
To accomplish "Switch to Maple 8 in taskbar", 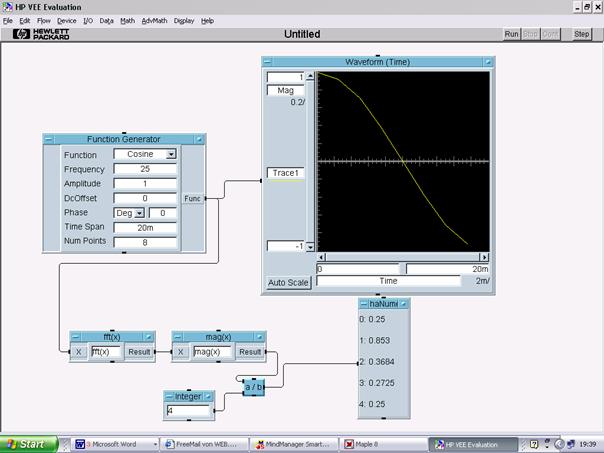I will pyautogui.click(x=383, y=444).
